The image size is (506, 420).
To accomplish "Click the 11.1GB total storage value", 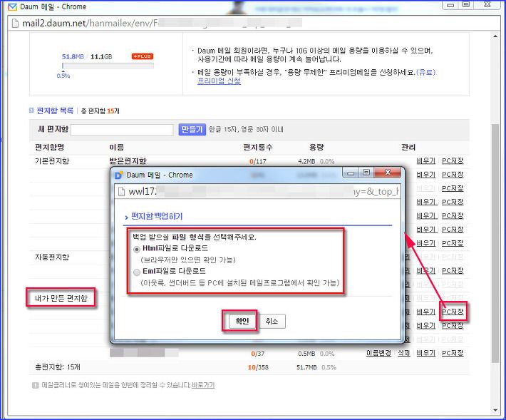I will (101, 57).
